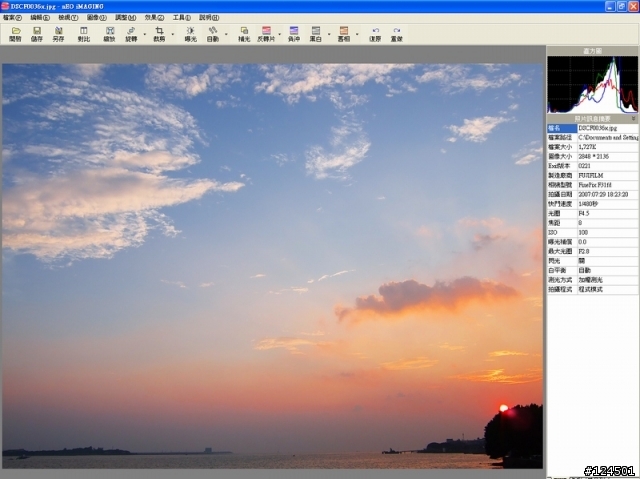640x479 pixels.
Task: Click the 光圈 value 'F4.5'
Action: (x=584, y=213)
